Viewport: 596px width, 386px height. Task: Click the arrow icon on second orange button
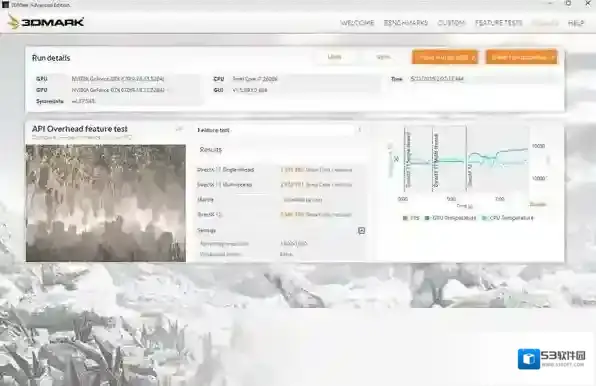point(552,57)
